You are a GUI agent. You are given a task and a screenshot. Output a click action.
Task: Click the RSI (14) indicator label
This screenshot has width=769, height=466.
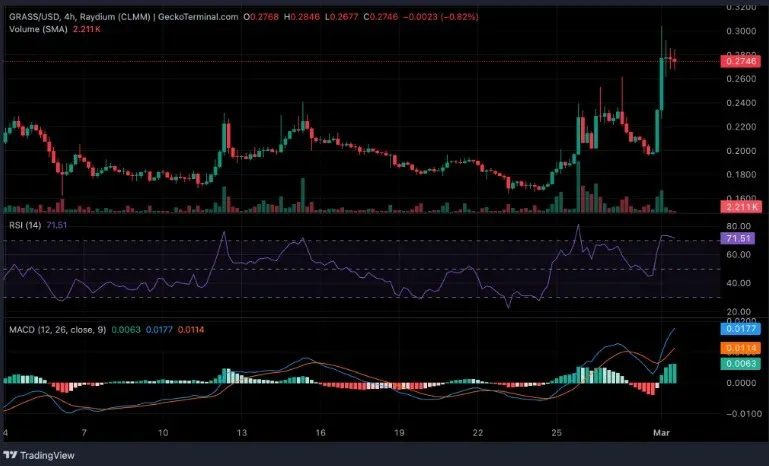click(x=25, y=225)
